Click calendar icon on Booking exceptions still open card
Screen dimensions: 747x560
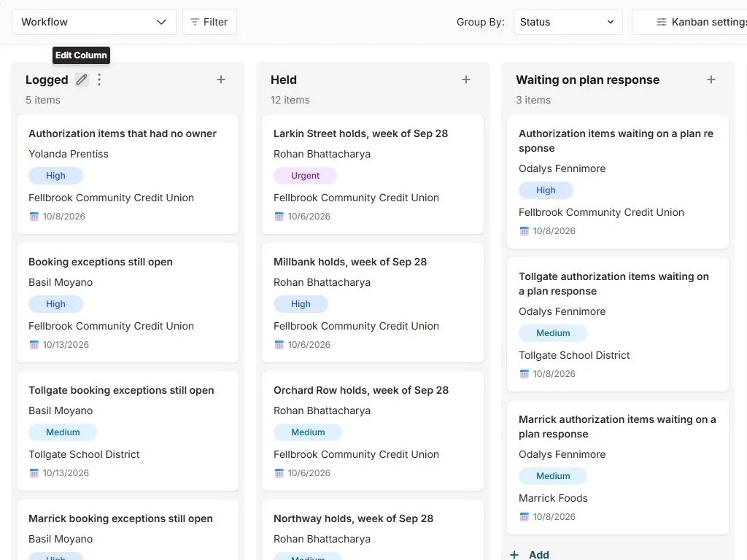(34, 345)
